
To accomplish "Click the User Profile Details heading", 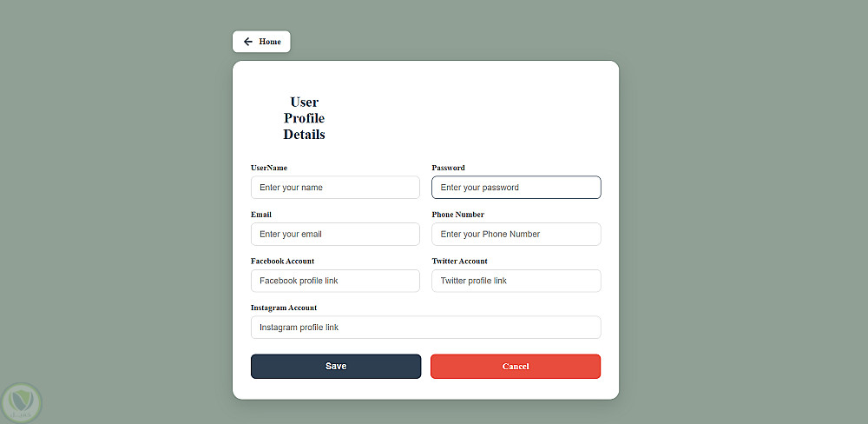I will pyautogui.click(x=304, y=118).
